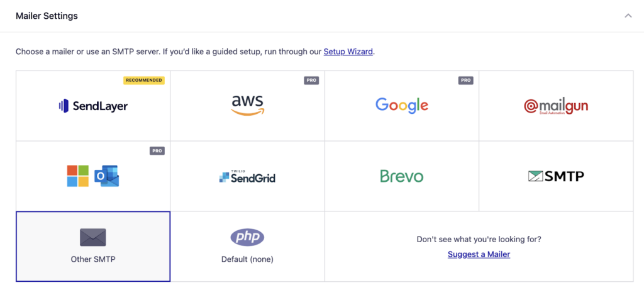The width and height of the screenshot is (644, 290).
Task: Select the purple PHP oval logo
Action: coord(247,237)
